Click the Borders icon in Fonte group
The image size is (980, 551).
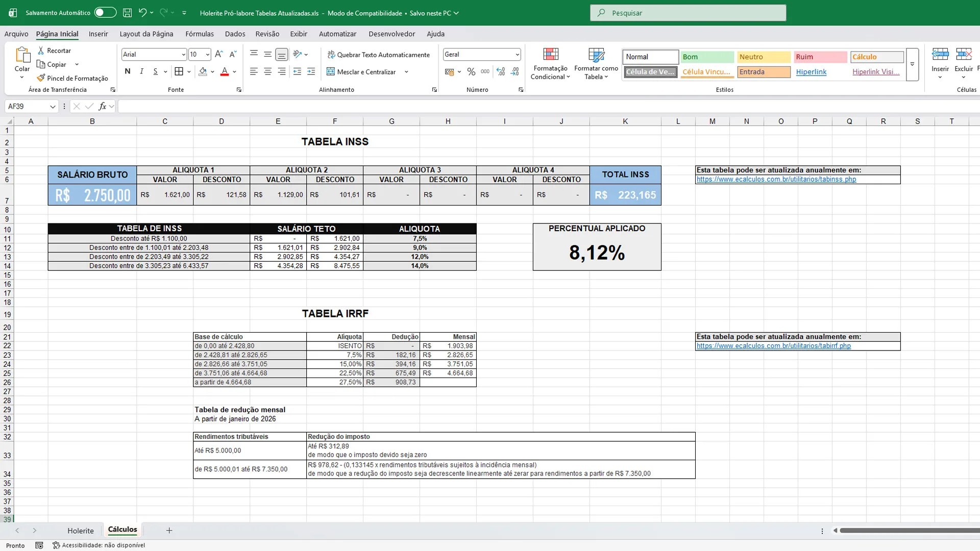(x=179, y=72)
